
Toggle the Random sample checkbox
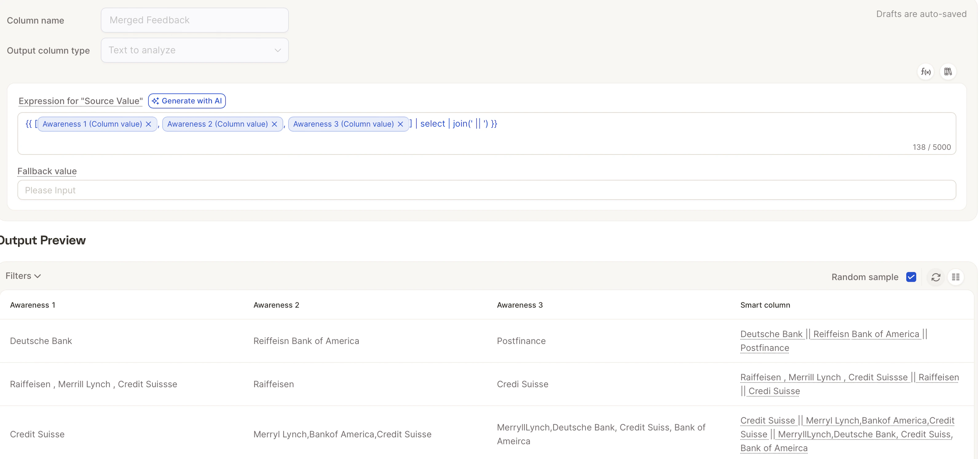tap(911, 277)
